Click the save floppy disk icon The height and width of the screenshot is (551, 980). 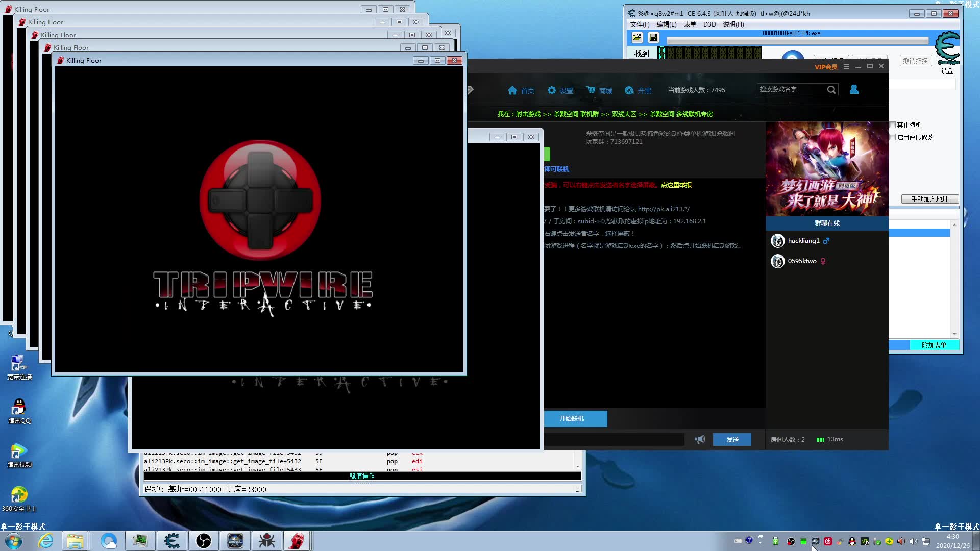[653, 37]
